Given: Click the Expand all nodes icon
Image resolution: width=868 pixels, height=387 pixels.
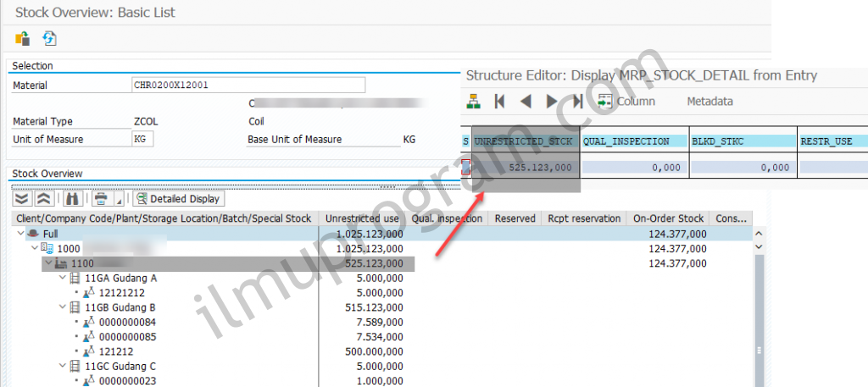Looking at the screenshot, I should (23, 199).
